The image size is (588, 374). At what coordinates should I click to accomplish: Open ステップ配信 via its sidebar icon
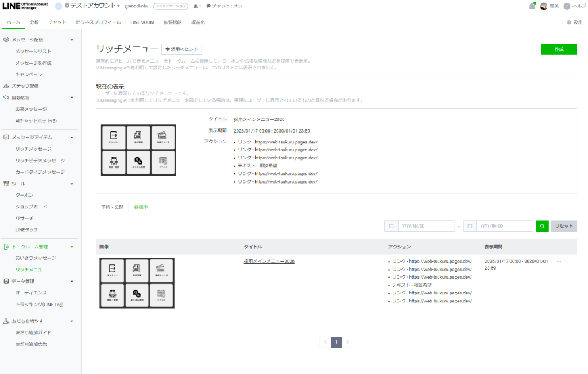click(6, 85)
